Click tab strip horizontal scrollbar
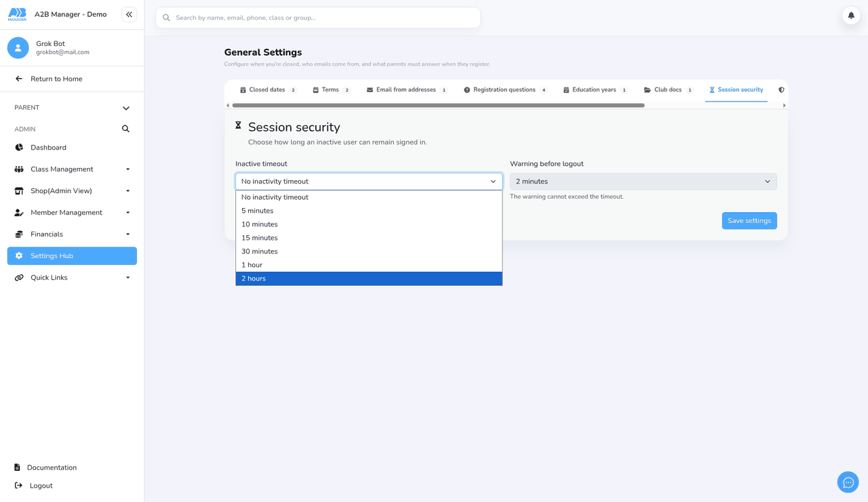 point(438,106)
